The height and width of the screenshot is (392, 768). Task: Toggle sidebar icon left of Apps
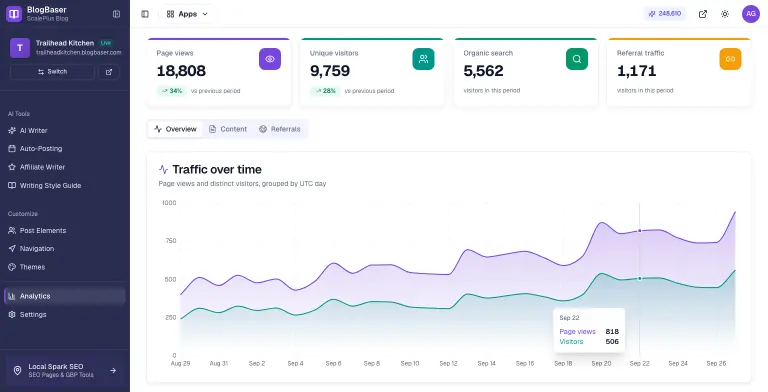(x=145, y=14)
